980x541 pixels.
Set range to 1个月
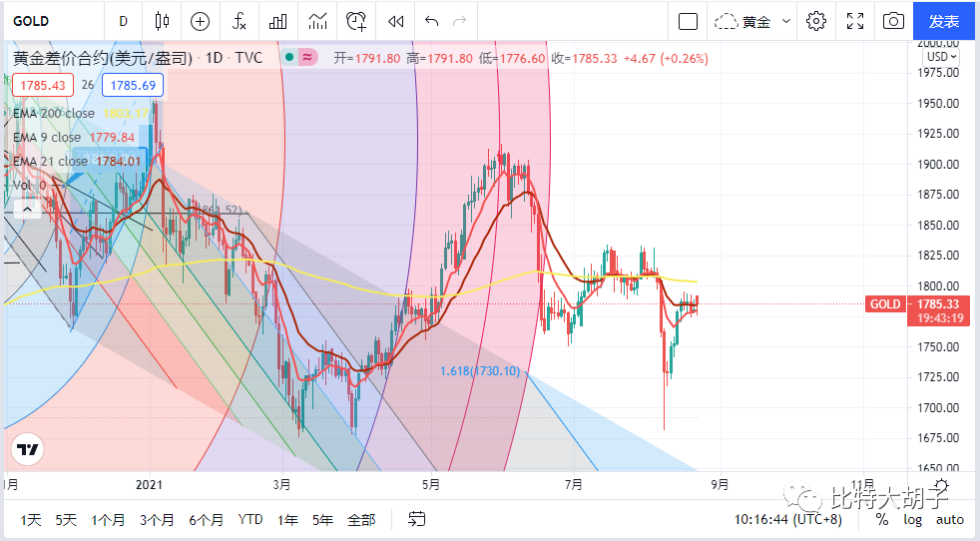pos(108,520)
